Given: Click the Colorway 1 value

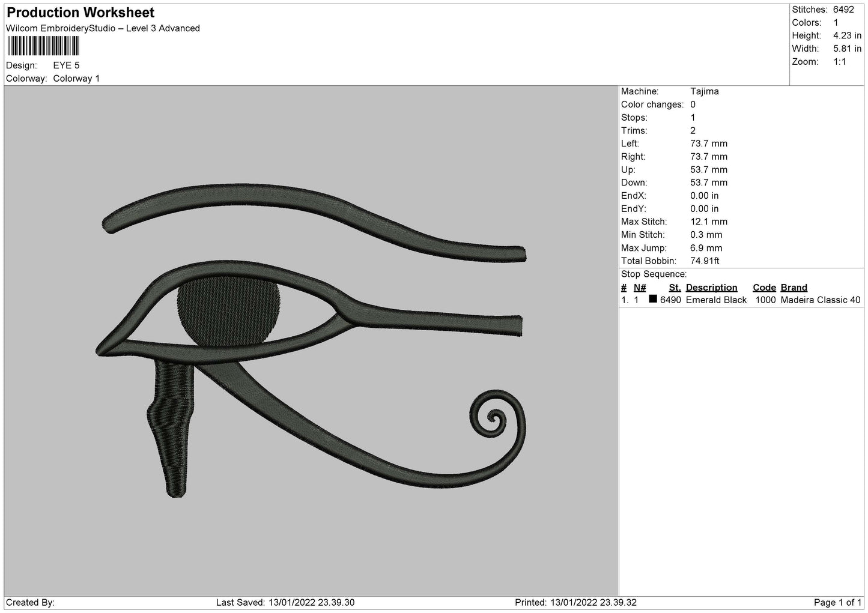Looking at the screenshot, I should pos(76,79).
